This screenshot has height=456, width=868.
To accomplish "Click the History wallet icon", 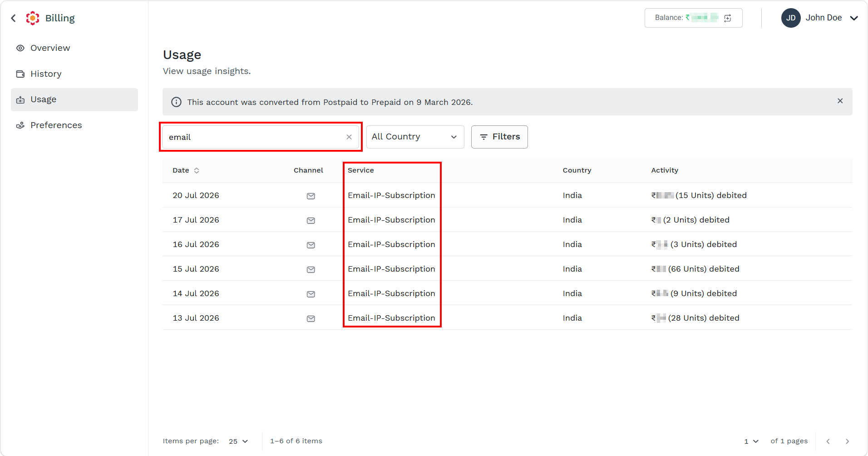I will [x=20, y=74].
